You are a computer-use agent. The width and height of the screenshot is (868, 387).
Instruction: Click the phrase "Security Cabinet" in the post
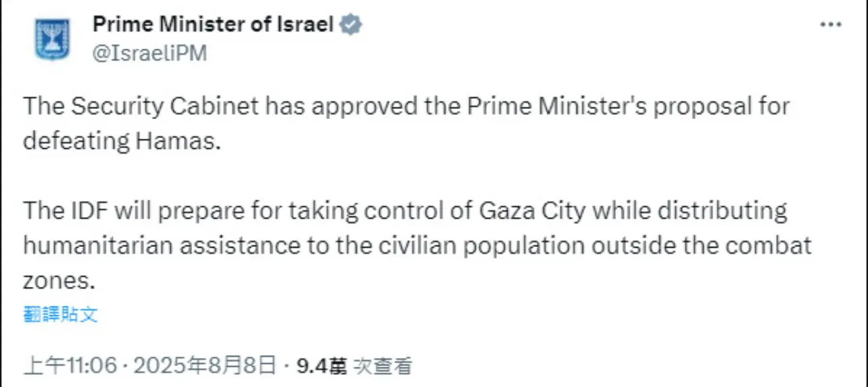[x=165, y=107]
